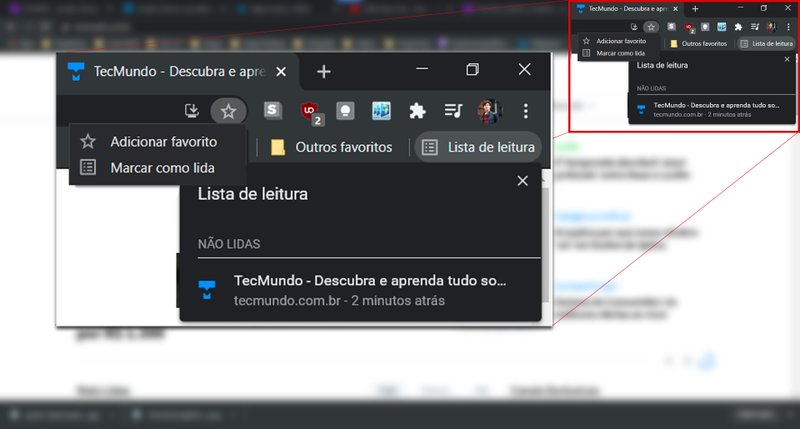Open uBlock Origin extension in enlarged toolbar
Image resolution: width=800 pixels, height=429 pixels.
310,112
